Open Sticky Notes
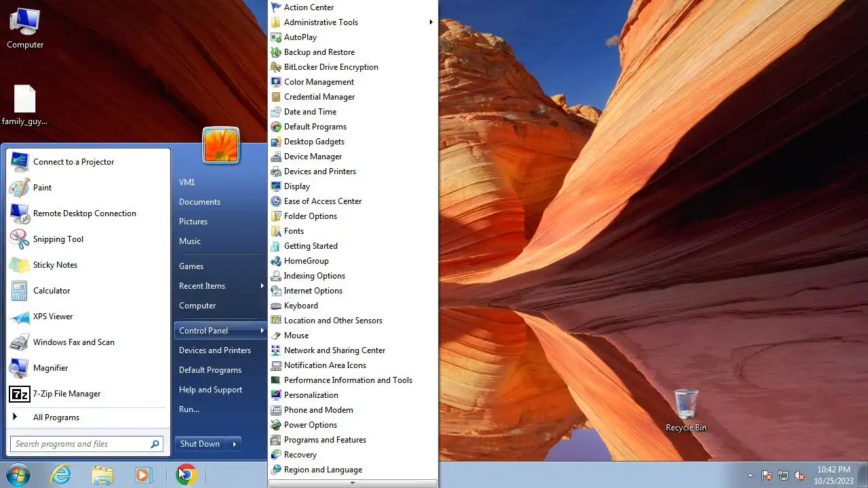 87,265
